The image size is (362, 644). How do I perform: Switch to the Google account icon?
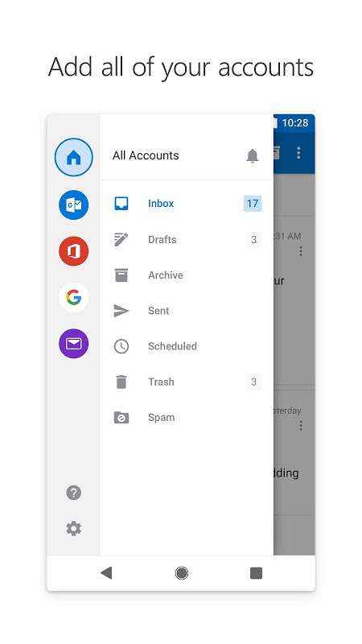coord(74,297)
